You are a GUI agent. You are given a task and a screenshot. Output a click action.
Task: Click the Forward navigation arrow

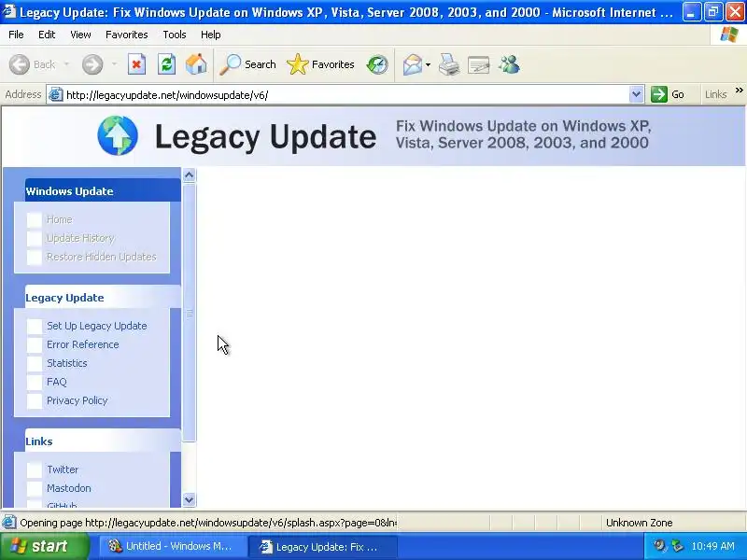pos(92,64)
